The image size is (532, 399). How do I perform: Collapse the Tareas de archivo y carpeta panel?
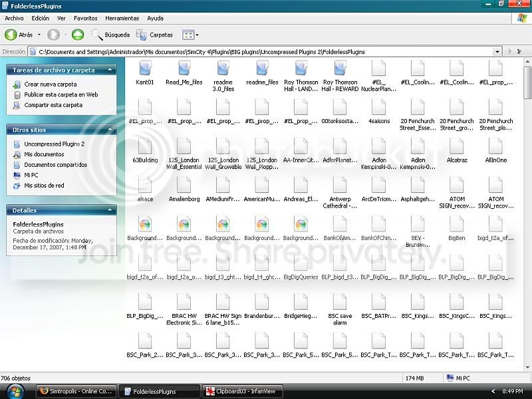coord(110,70)
